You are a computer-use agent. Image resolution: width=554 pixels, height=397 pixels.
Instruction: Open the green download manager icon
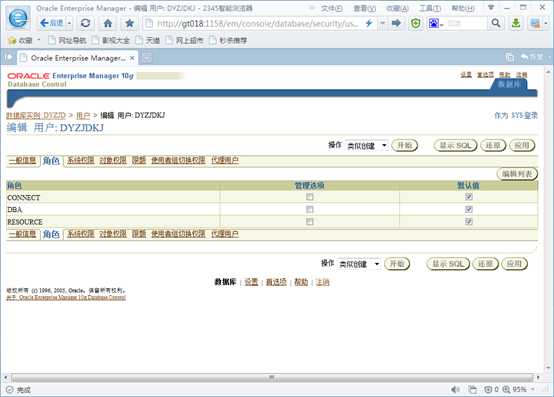click(516, 23)
